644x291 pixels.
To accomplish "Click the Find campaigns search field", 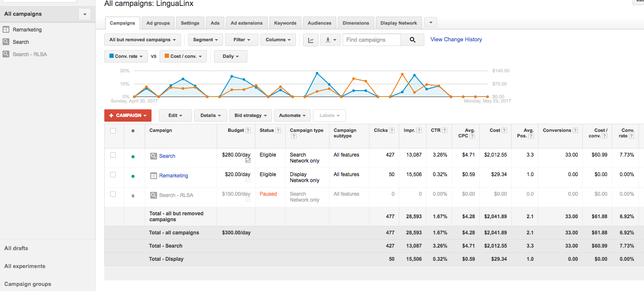I will [372, 40].
